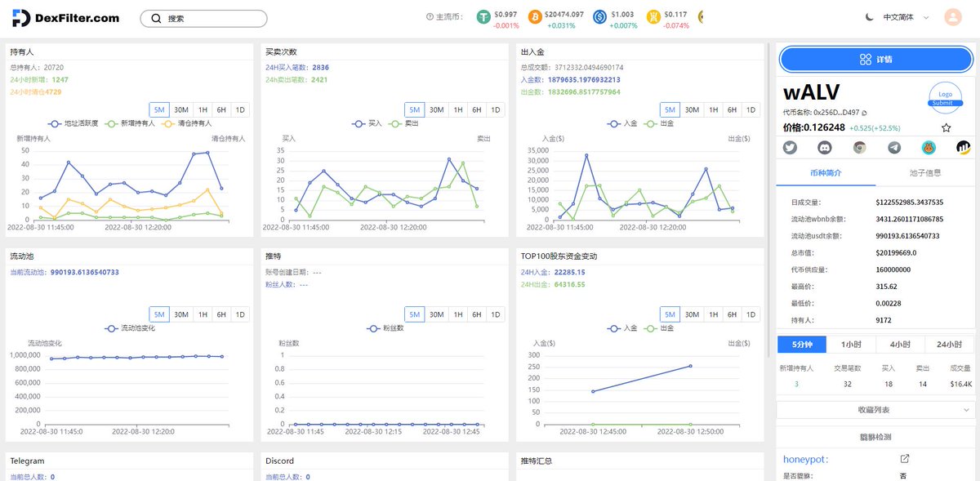This screenshot has height=481, width=980.
Task: Favorite wALV with the star icon
Action: coord(946,128)
